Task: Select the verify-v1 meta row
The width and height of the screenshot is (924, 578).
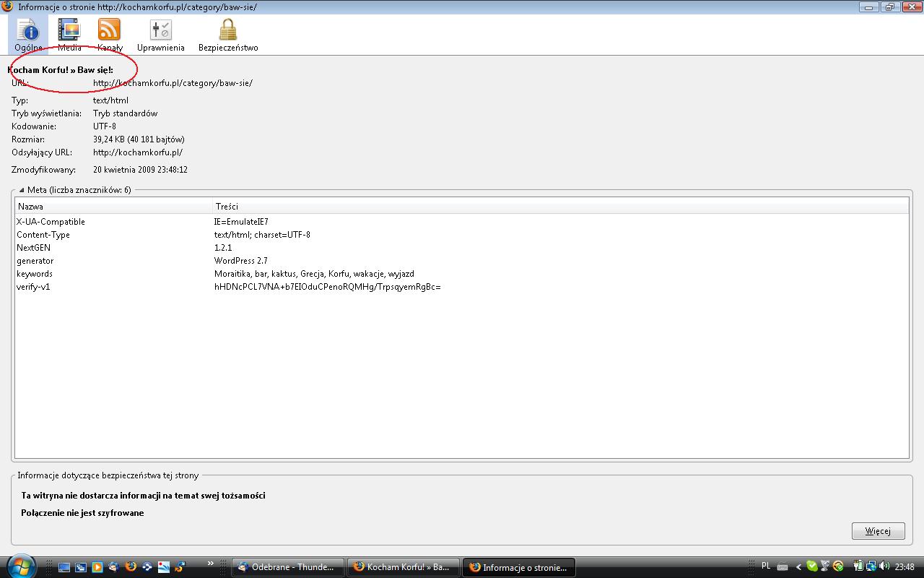Action: pyautogui.click(x=461, y=287)
